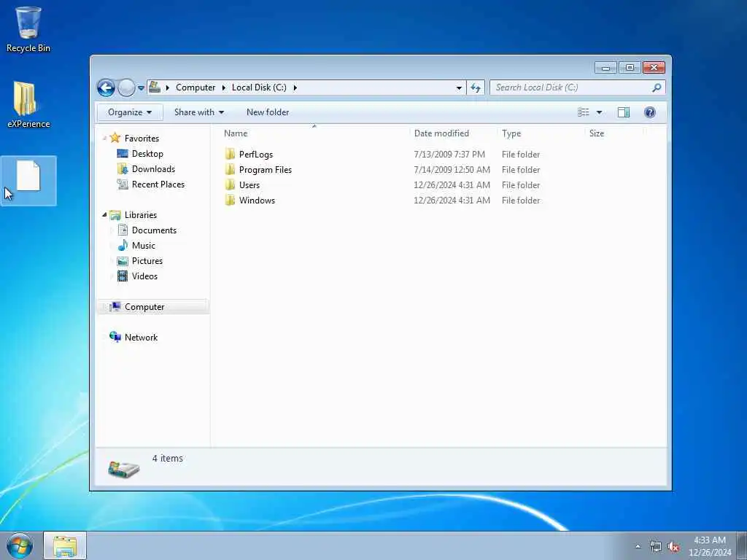Open the Music library
The height and width of the screenshot is (560, 747).
144,245
